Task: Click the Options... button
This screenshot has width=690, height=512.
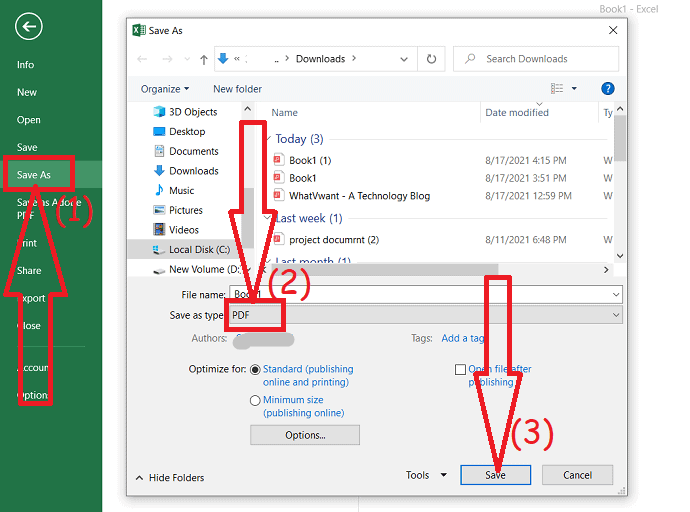Action: tap(305, 435)
